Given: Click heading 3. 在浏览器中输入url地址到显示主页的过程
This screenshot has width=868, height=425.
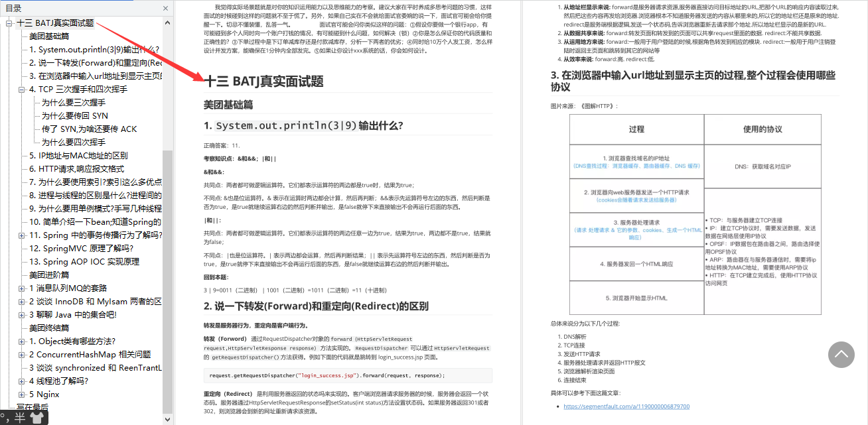Looking at the screenshot, I should [x=693, y=81].
